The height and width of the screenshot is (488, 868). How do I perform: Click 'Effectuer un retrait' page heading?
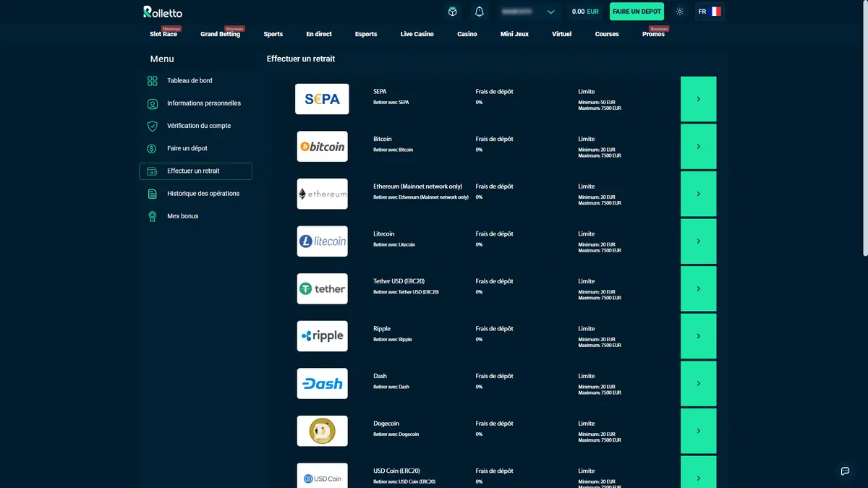click(301, 59)
